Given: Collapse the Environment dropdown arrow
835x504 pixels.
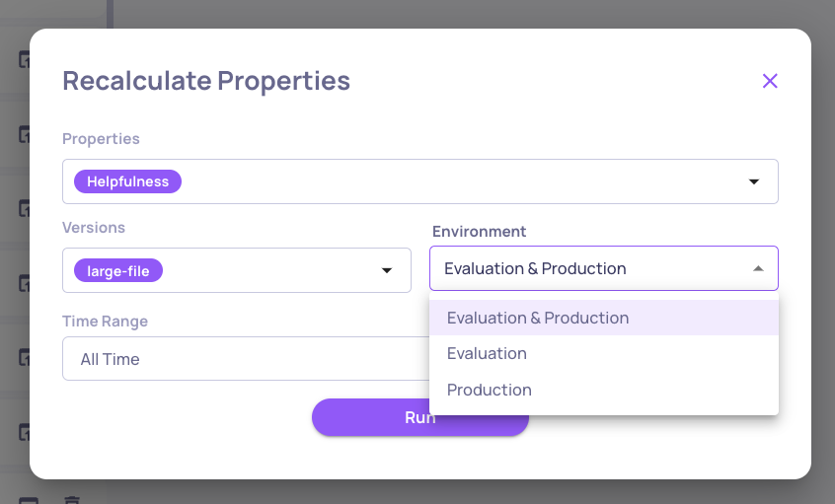Looking at the screenshot, I should [758, 268].
